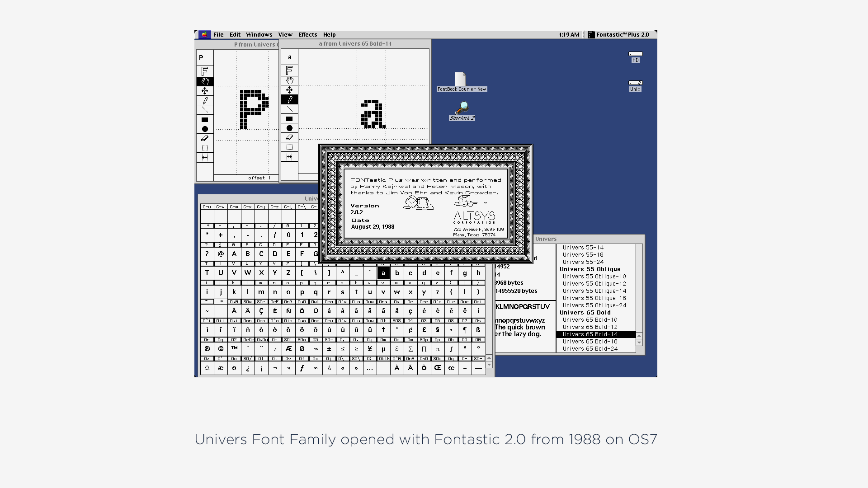Screen dimensions: 868x488
Task: Click font list scrollbar down arrow
Action: tap(639, 343)
